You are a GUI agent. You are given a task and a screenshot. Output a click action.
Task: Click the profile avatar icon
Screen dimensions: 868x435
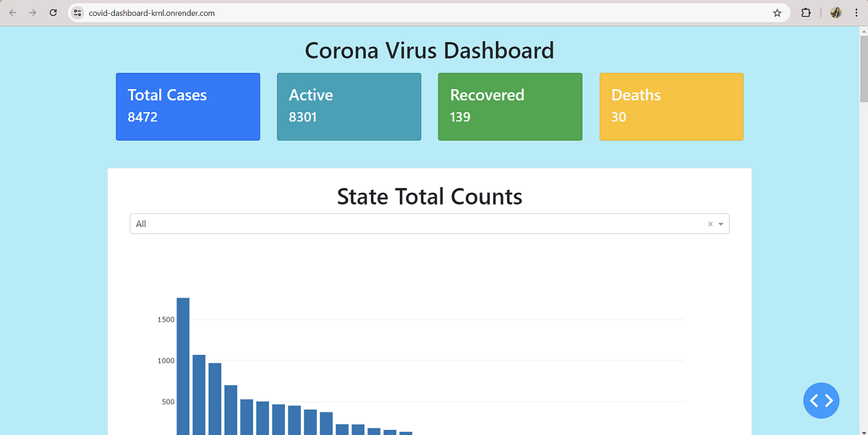tap(835, 12)
